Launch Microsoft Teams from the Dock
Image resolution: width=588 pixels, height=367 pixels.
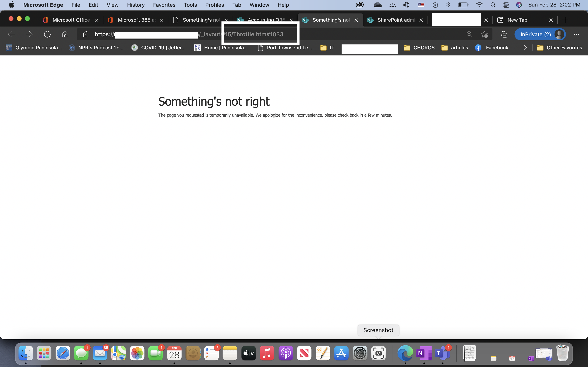click(x=442, y=353)
